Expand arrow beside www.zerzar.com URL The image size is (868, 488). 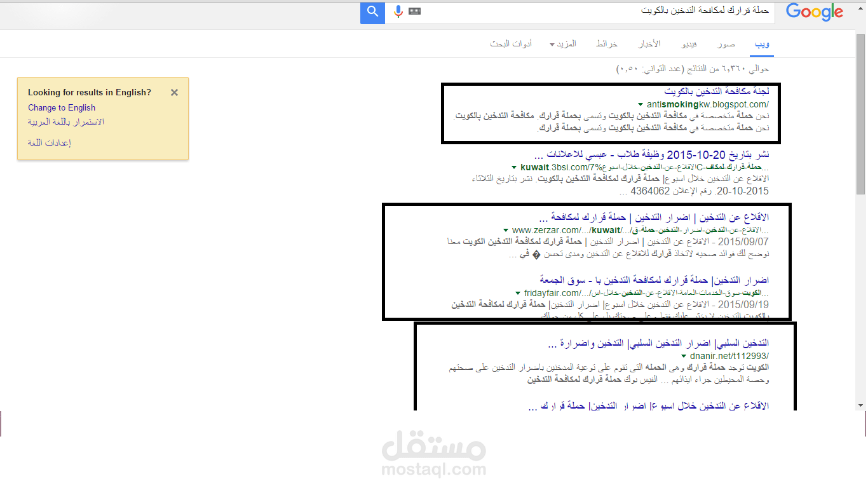click(506, 230)
